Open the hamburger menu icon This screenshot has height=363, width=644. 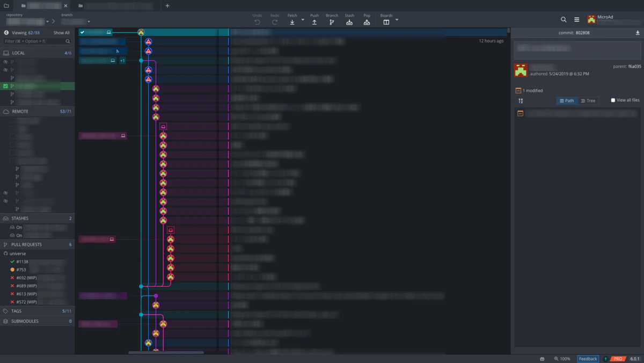point(577,19)
